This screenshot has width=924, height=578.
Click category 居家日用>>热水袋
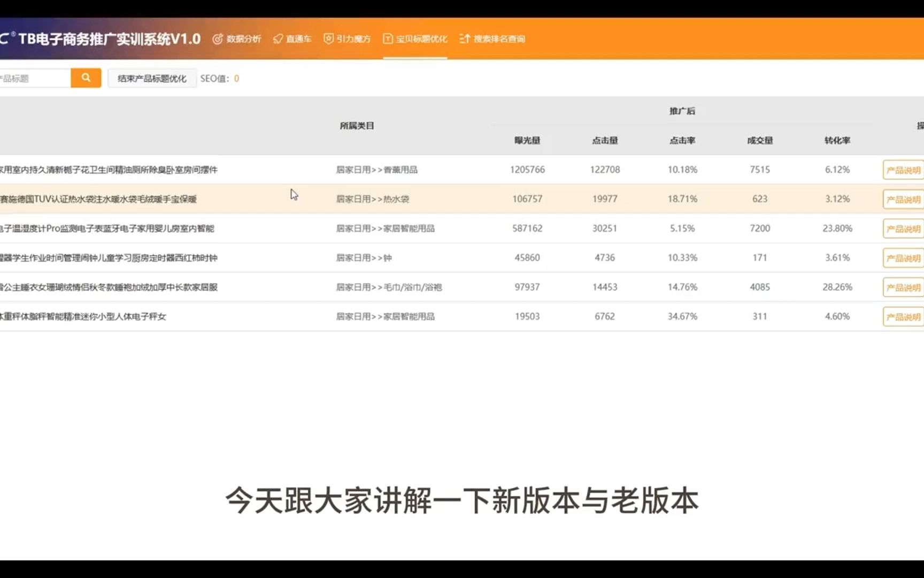(x=373, y=199)
